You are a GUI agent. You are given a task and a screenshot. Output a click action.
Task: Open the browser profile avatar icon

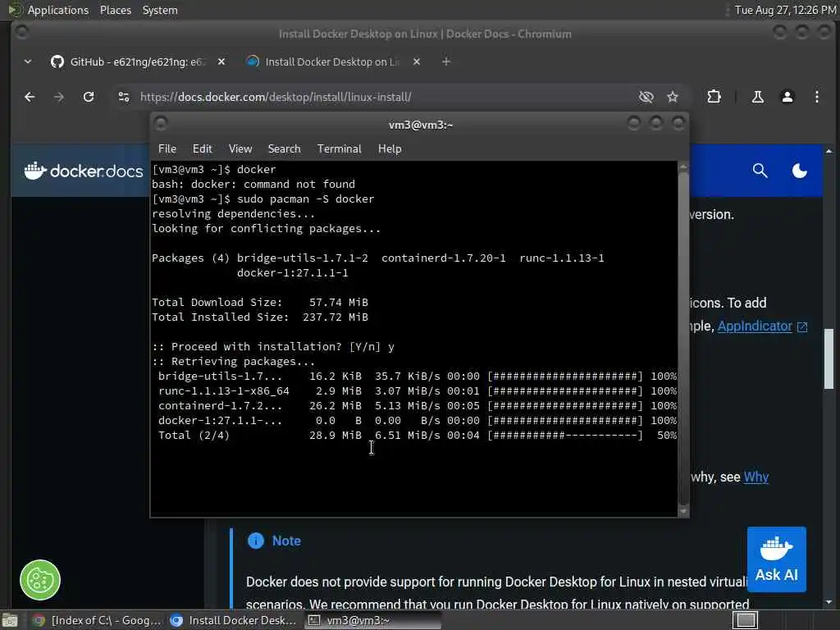pyautogui.click(x=787, y=97)
